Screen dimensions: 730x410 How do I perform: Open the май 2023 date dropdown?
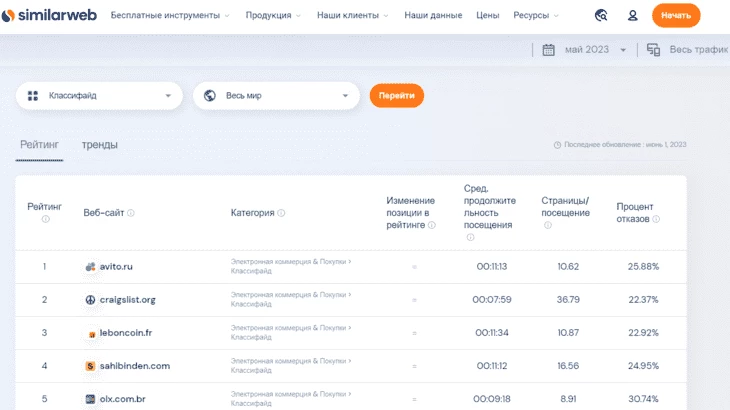tap(595, 50)
